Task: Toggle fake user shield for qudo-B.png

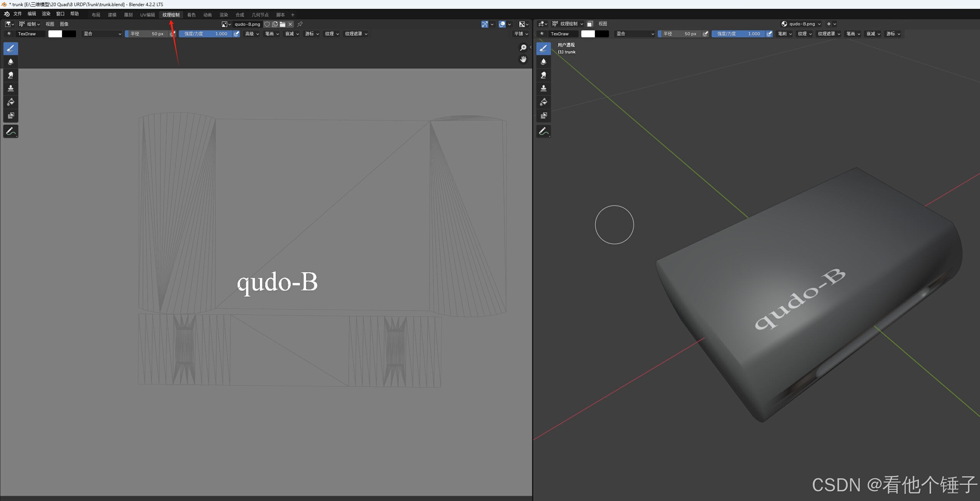Action: click(x=267, y=24)
